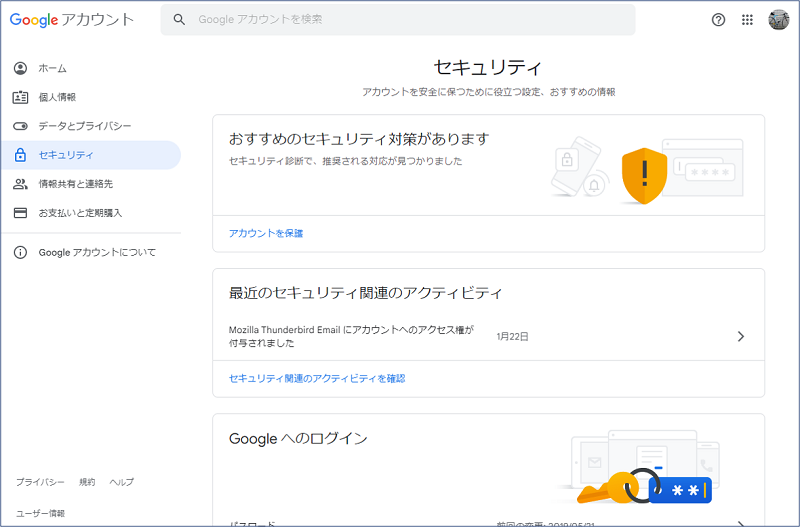The image size is (800, 527).
Task: Click the データとプライバシー toggle icon
Action: coord(20,126)
